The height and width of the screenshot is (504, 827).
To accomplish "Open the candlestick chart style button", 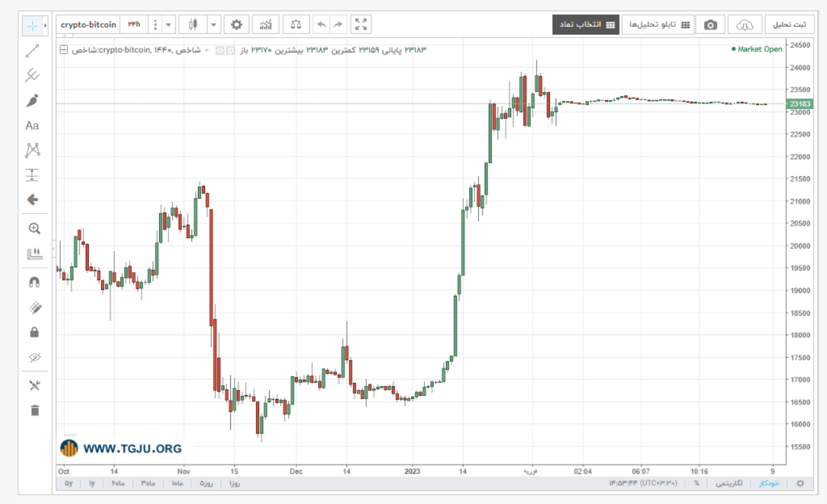I will click(193, 24).
